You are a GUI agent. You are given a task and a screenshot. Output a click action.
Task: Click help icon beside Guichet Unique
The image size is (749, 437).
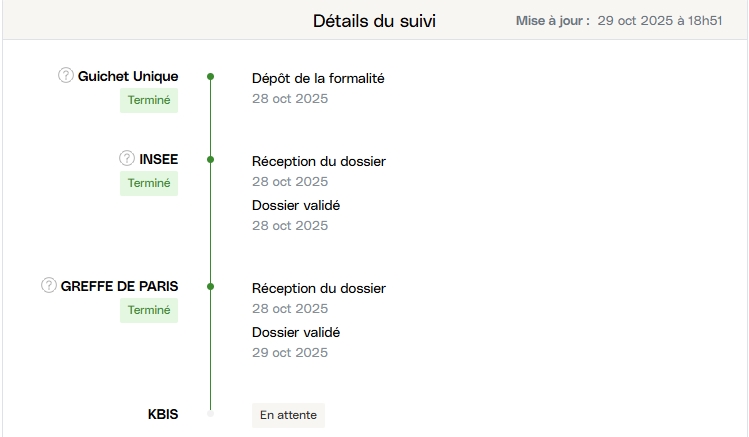(66, 75)
